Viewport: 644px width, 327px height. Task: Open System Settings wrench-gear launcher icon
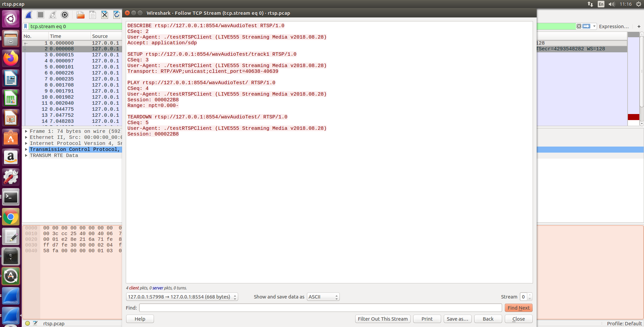[11, 177]
